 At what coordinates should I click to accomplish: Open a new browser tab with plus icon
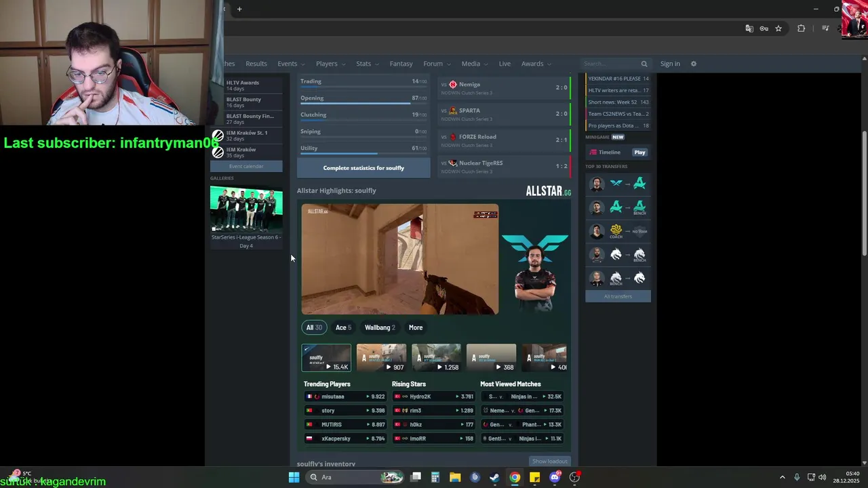click(x=239, y=9)
